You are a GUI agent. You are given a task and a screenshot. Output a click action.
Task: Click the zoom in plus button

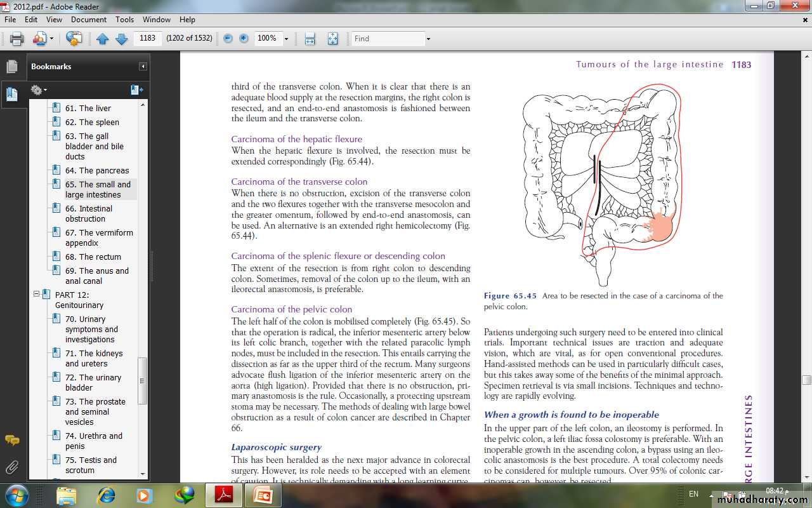(x=244, y=39)
